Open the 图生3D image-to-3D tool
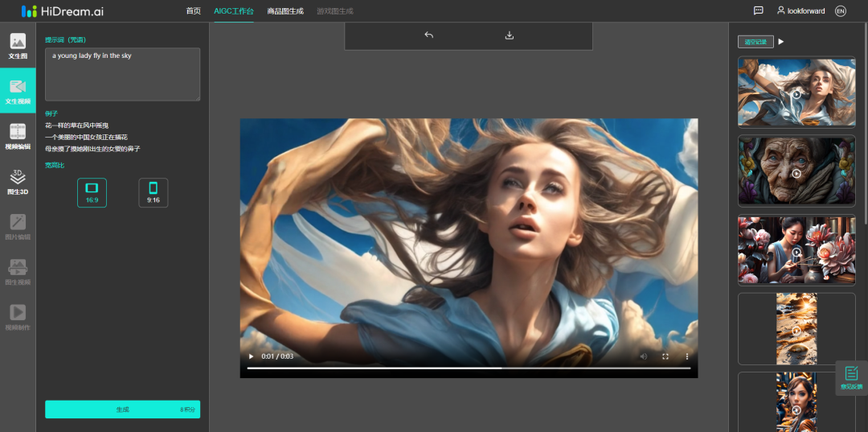Screen dimensions: 868x432 18,182
